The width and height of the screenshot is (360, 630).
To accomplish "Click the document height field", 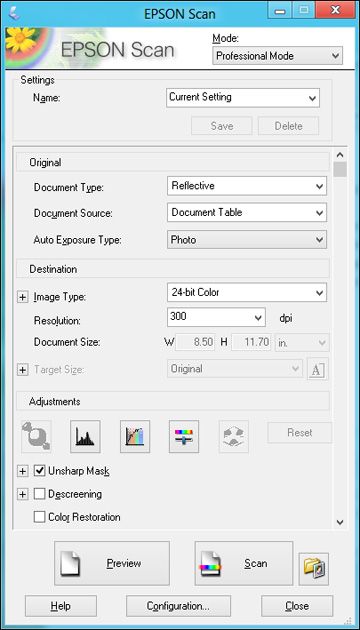I will point(251,343).
